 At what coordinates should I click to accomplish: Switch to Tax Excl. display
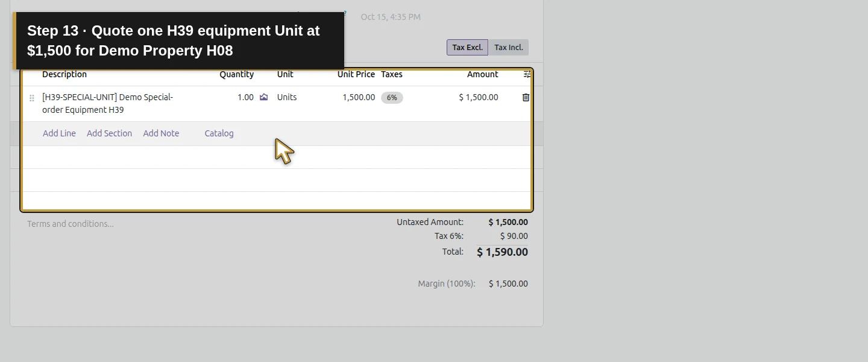(467, 48)
